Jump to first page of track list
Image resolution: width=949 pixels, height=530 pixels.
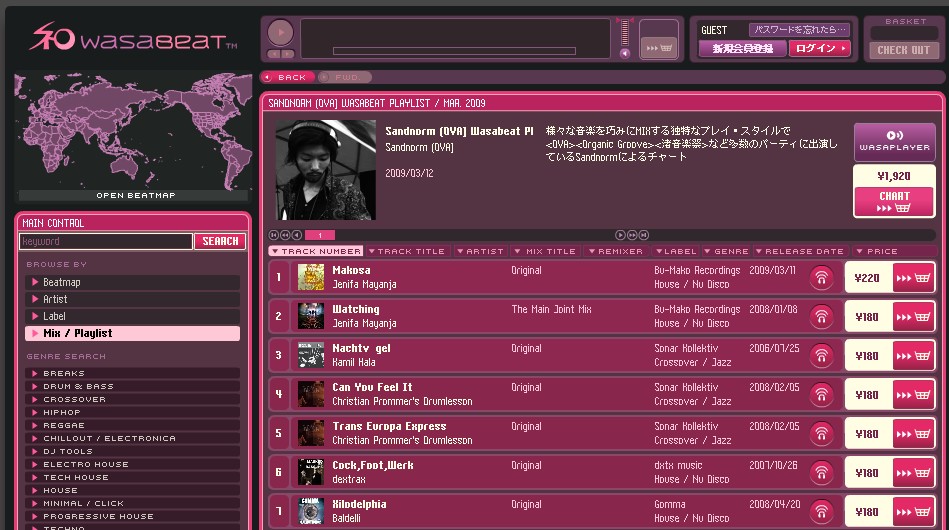coord(274,235)
